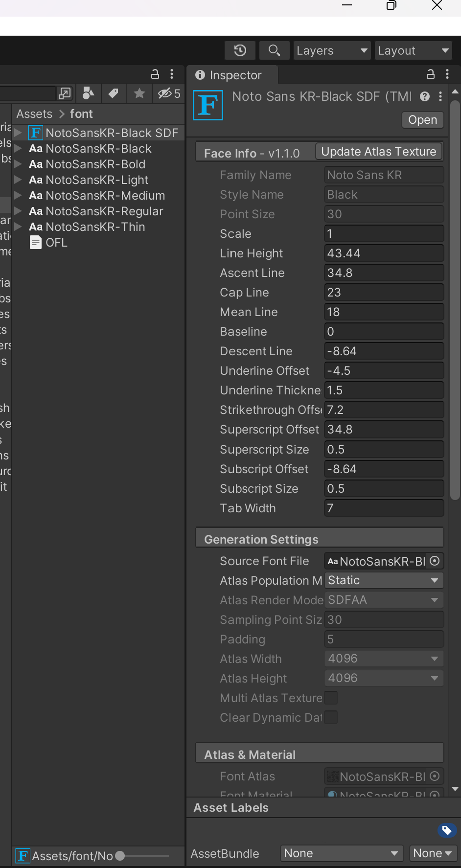Expand NotoSansKR-Black SDF asset
Viewport: 461px width, 868px height.
point(18,133)
